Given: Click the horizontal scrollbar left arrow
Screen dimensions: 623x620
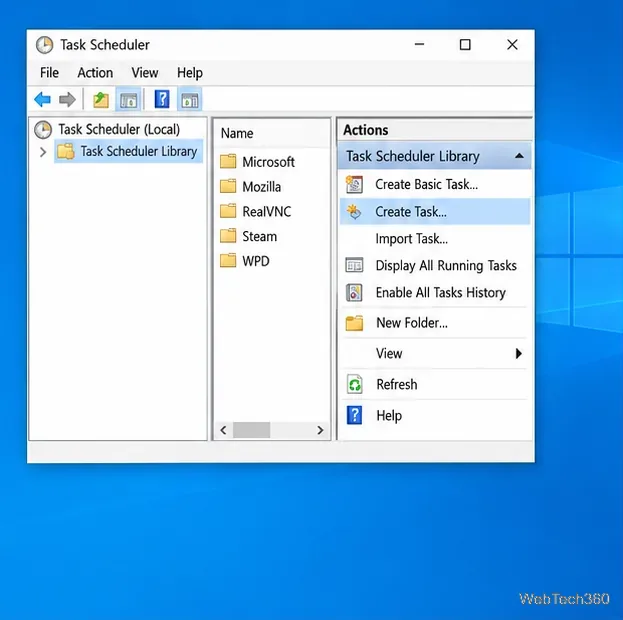Looking at the screenshot, I should tap(223, 430).
